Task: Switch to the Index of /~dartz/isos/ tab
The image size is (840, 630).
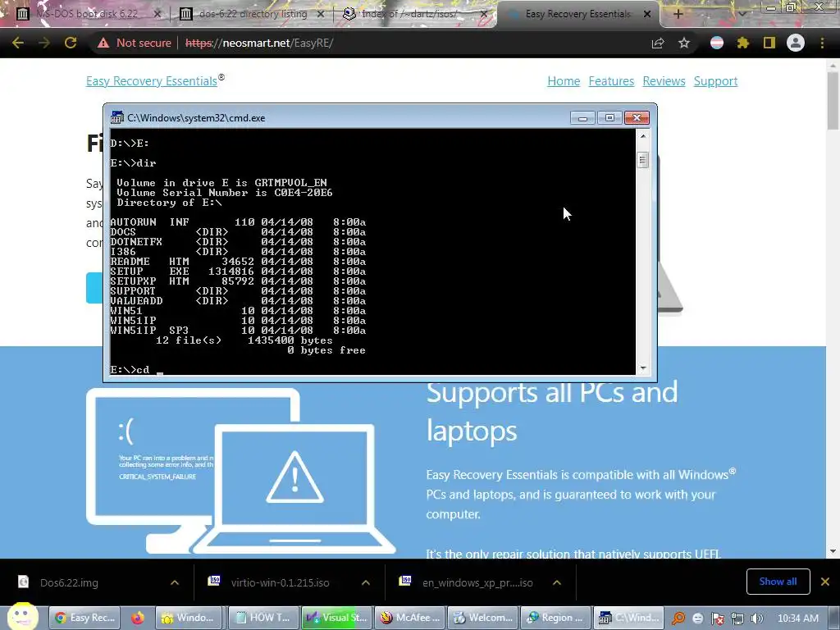Action: point(416,14)
